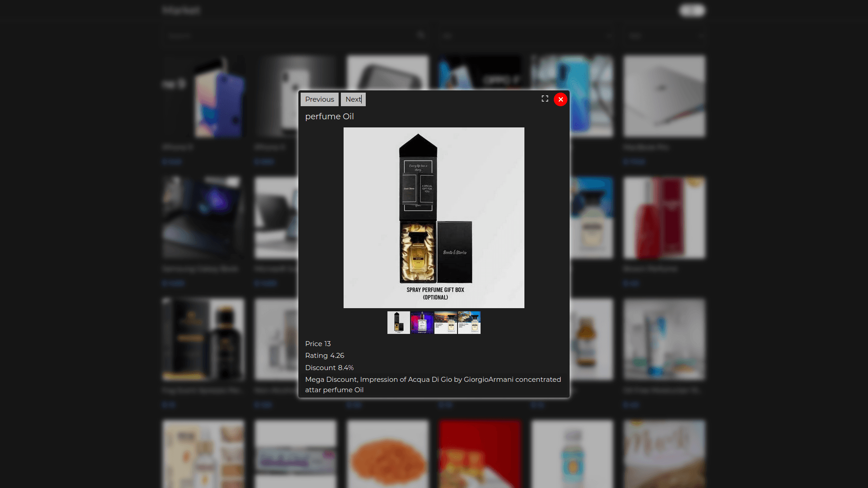868x488 pixels.
Task: Click the 'Price 13' text
Action: tap(318, 344)
